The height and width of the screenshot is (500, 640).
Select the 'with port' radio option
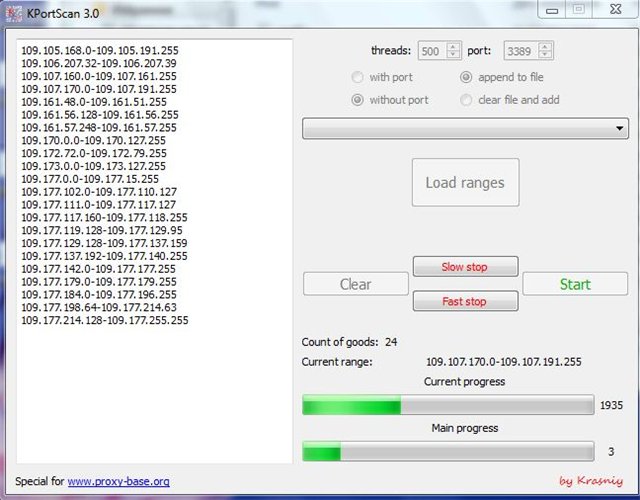(x=358, y=77)
